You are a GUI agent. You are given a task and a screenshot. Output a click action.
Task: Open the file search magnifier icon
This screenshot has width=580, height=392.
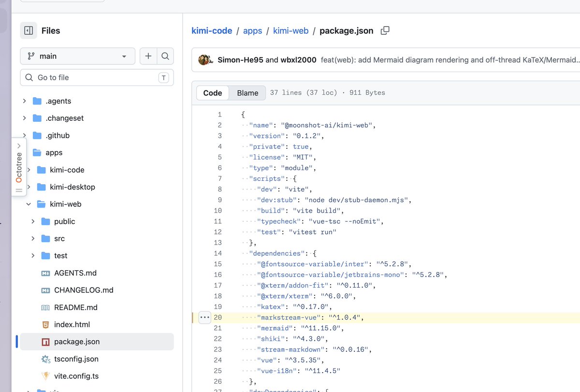click(x=165, y=56)
